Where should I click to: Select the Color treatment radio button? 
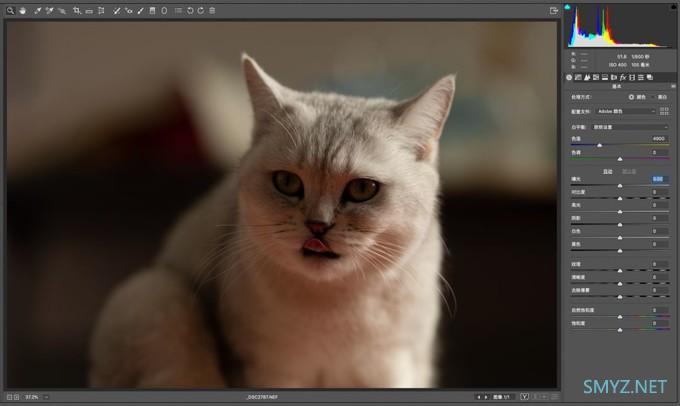tap(631, 97)
